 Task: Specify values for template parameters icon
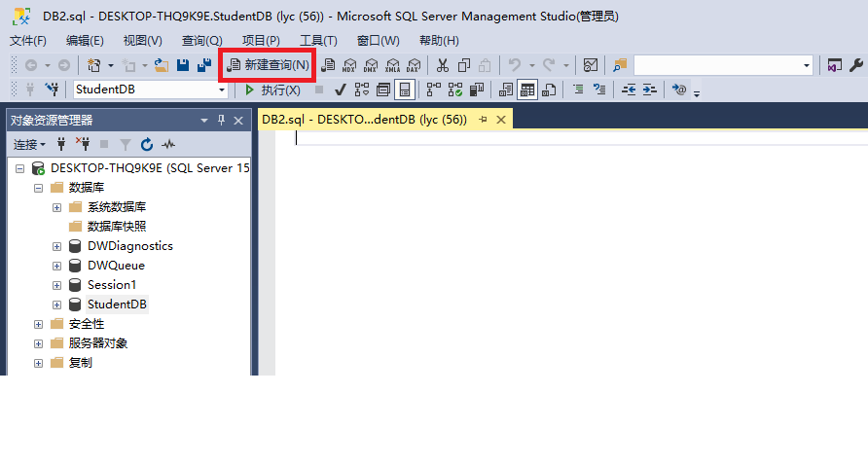(679, 90)
